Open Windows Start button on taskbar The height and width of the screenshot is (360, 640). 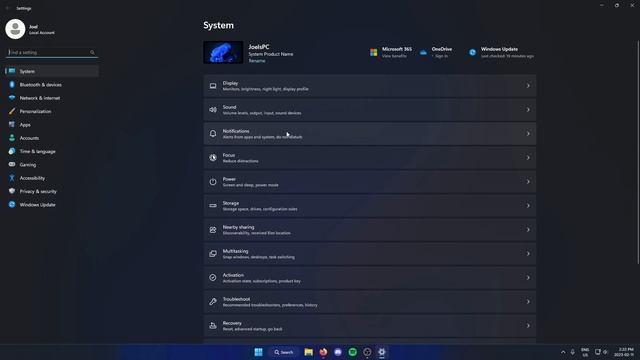[258, 352]
